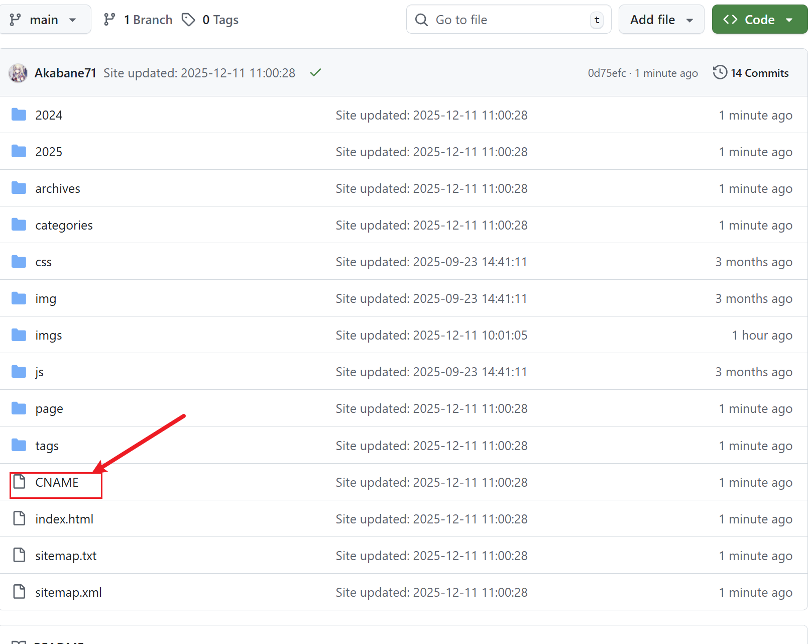Viewport: 812px width, 644px height.
Task: Click the tag icon beside 0 Tags
Action: click(x=188, y=20)
